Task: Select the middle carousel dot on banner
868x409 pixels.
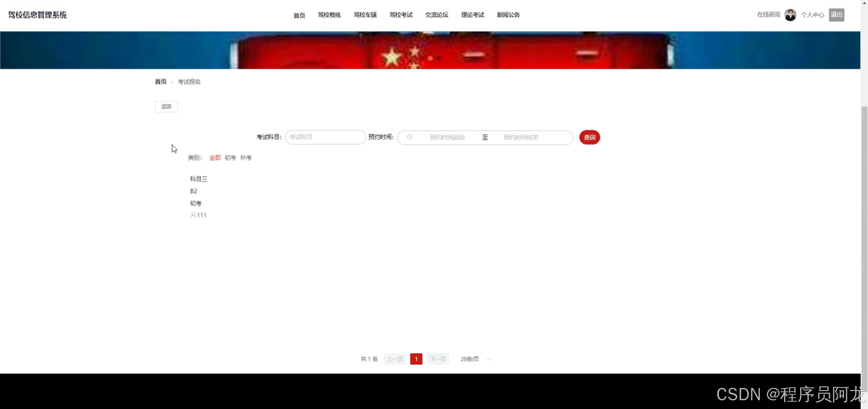Action: tap(430, 58)
